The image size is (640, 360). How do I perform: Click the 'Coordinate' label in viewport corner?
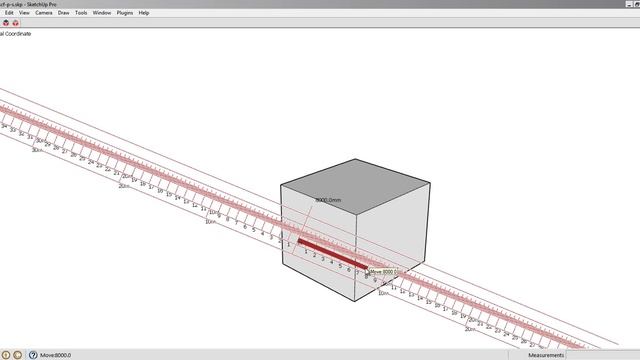coord(18,34)
